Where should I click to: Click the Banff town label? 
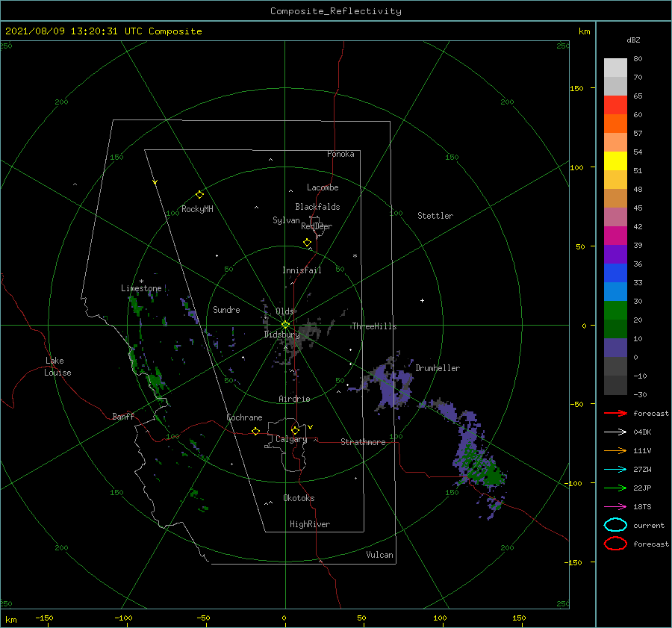123,416
